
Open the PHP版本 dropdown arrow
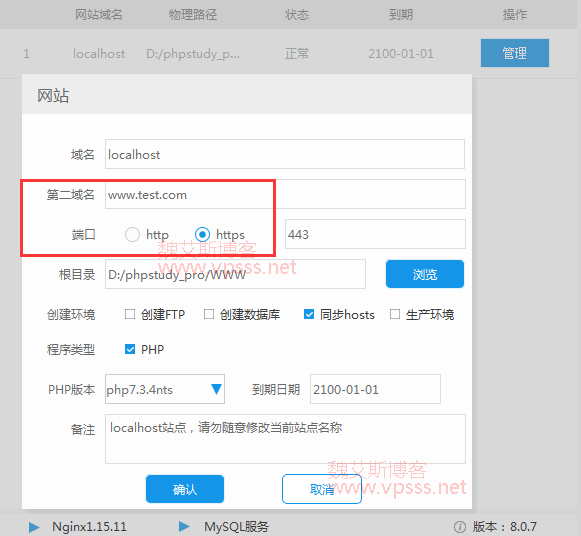(x=216, y=389)
